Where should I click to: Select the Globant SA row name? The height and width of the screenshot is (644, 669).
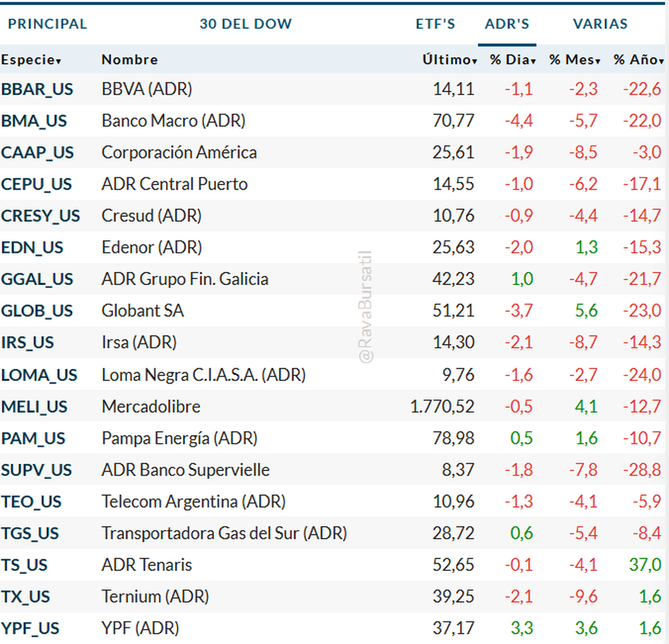[142, 311]
